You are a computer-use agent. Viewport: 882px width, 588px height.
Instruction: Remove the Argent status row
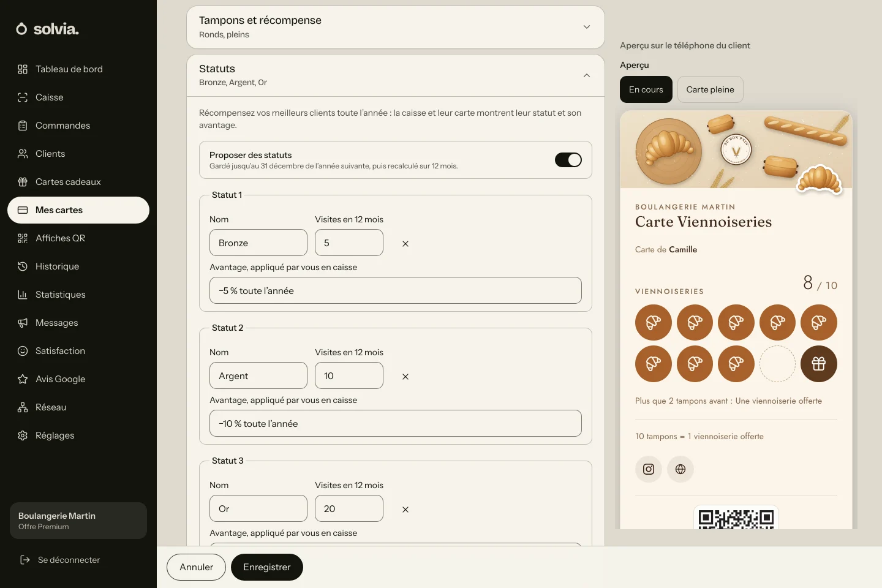[x=405, y=377]
